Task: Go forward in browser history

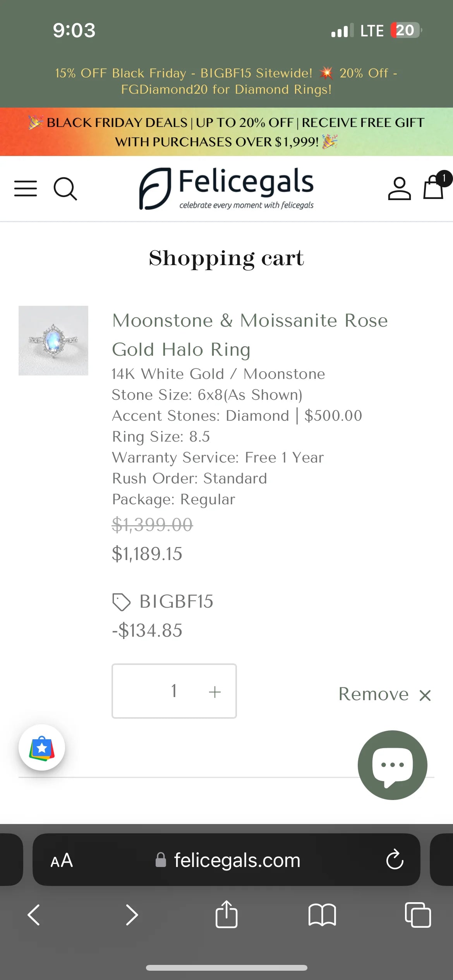Action: [132, 915]
